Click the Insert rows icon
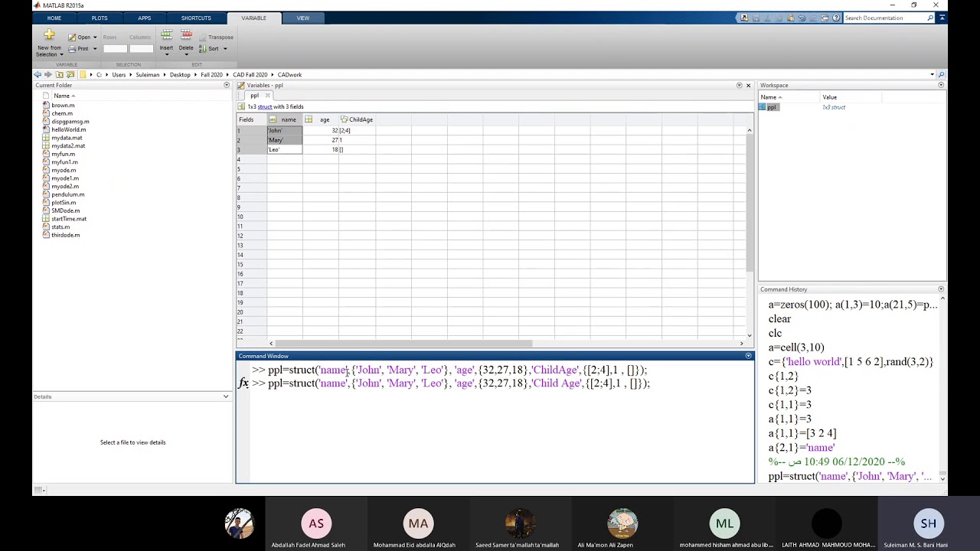The width and height of the screenshot is (980, 551). click(166, 35)
